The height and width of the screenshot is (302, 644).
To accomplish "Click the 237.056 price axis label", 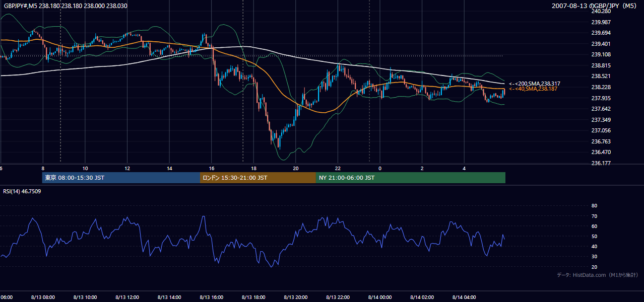I will click(601, 130).
